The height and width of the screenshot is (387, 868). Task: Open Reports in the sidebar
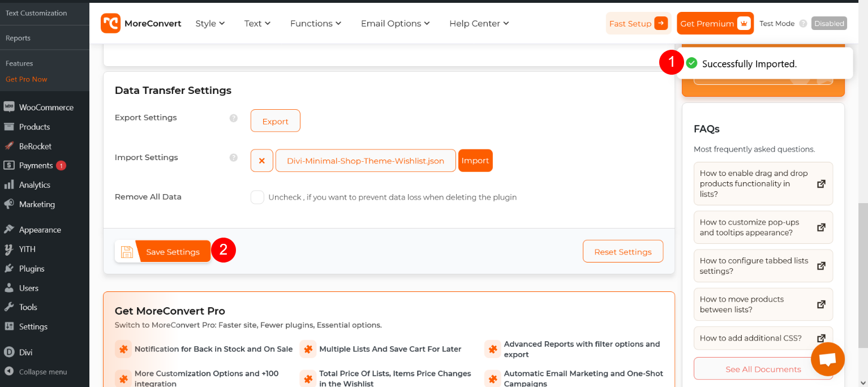[x=18, y=38]
